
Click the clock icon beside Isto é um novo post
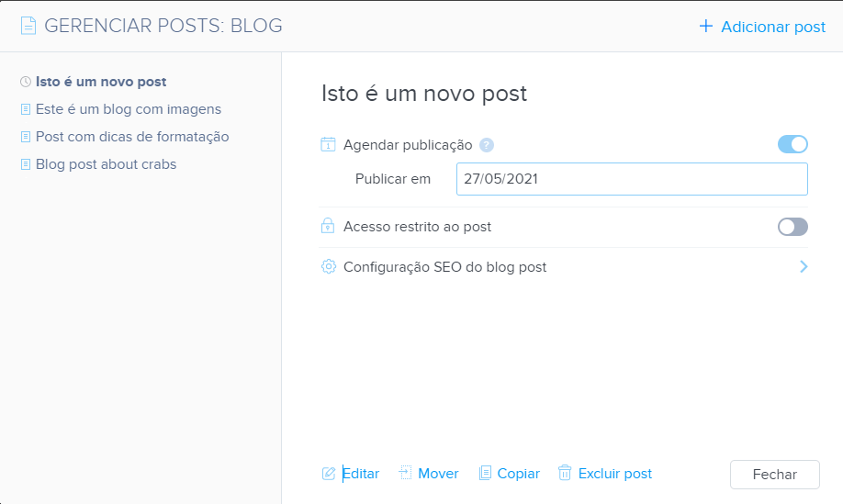click(x=26, y=82)
